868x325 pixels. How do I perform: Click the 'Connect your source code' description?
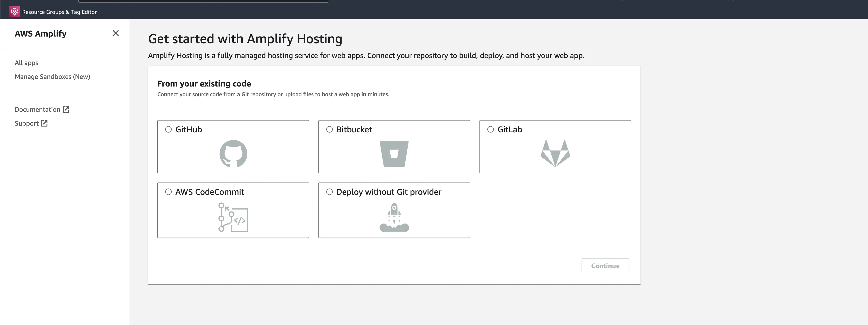pos(273,94)
